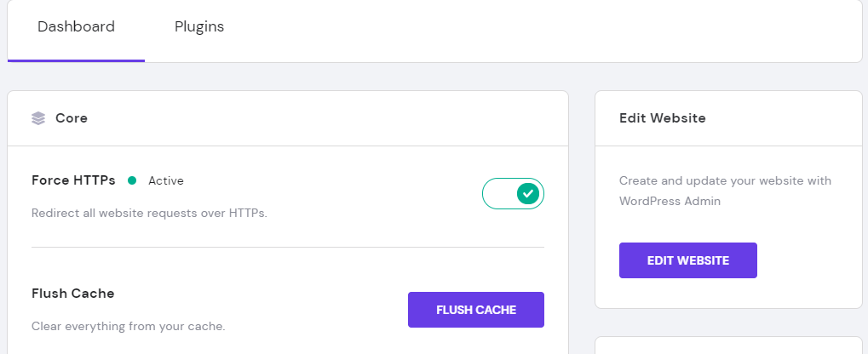
Task: Switch to the Dashboard tab
Action: coord(76,27)
